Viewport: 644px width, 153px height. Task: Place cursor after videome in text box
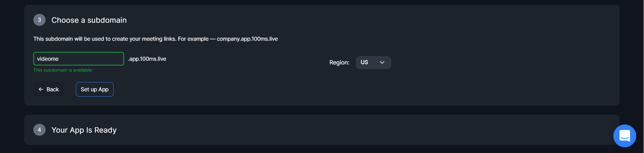click(x=60, y=59)
